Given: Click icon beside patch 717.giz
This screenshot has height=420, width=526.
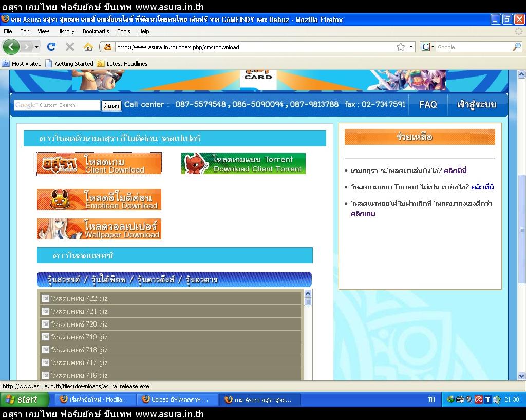Looking at the screenshot, I should (x=45, y=362).
